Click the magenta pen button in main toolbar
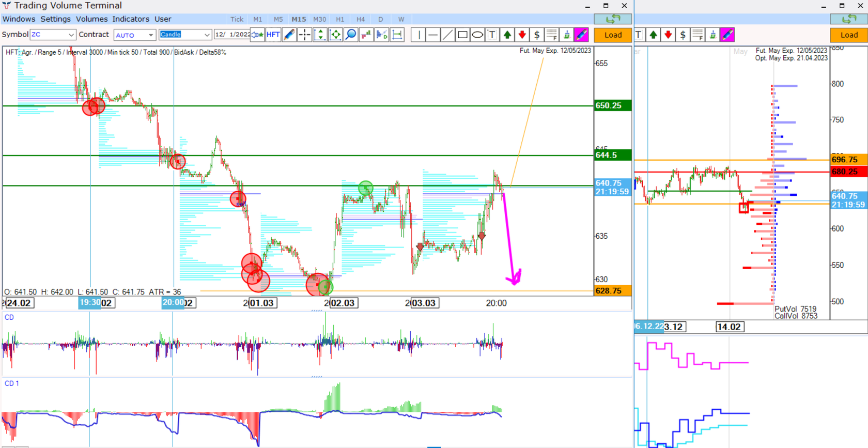Image resolution: width=868 pixels, height=448 pixels. click(x=581, y=35)
